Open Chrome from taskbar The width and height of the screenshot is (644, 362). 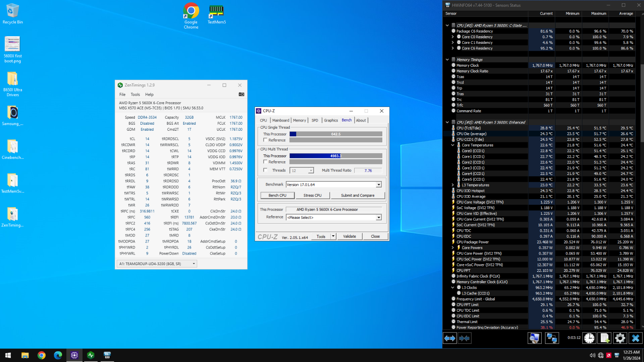click(41, 355)
